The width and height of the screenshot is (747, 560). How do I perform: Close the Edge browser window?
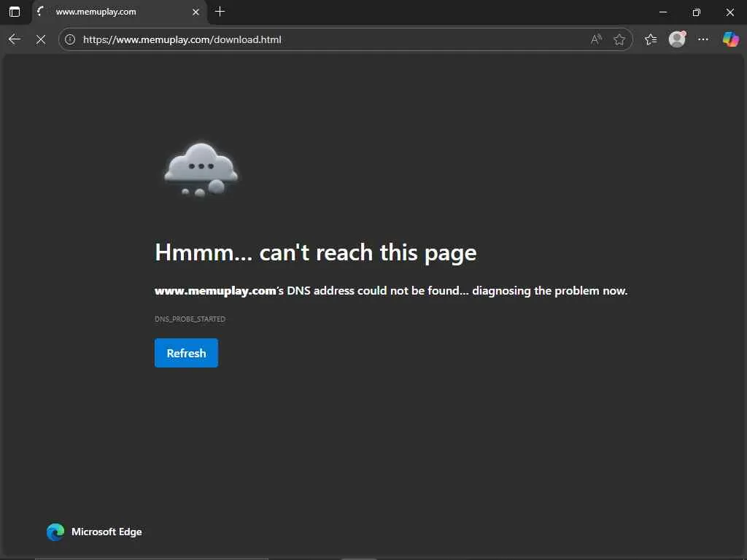pyautogui.click(x=729, y=12)
